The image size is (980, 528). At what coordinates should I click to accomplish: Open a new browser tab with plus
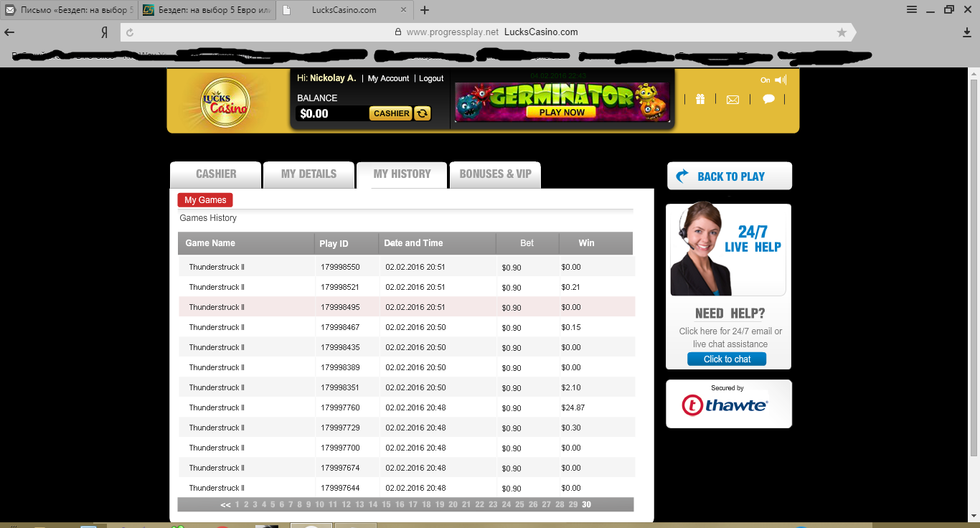[x=425, y=10]
